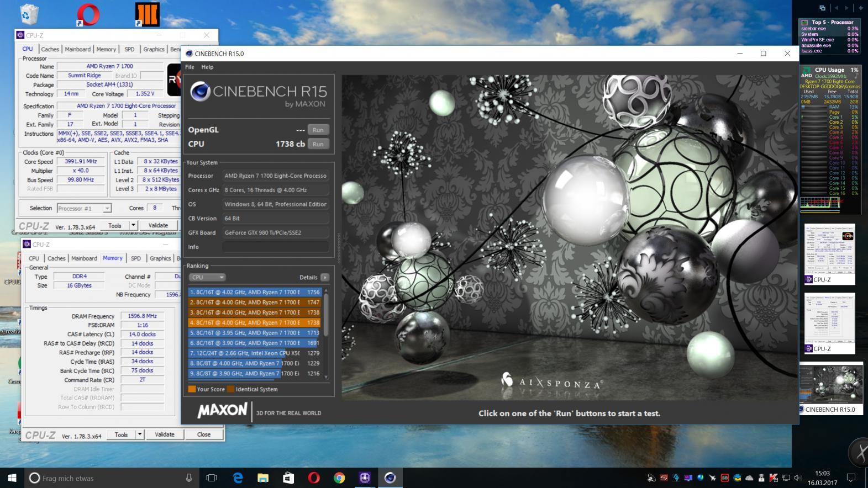Select the second CPU-Z sidebar thumbnail
The height and width of the screenshot is (488, 868).
coord(829,323)
